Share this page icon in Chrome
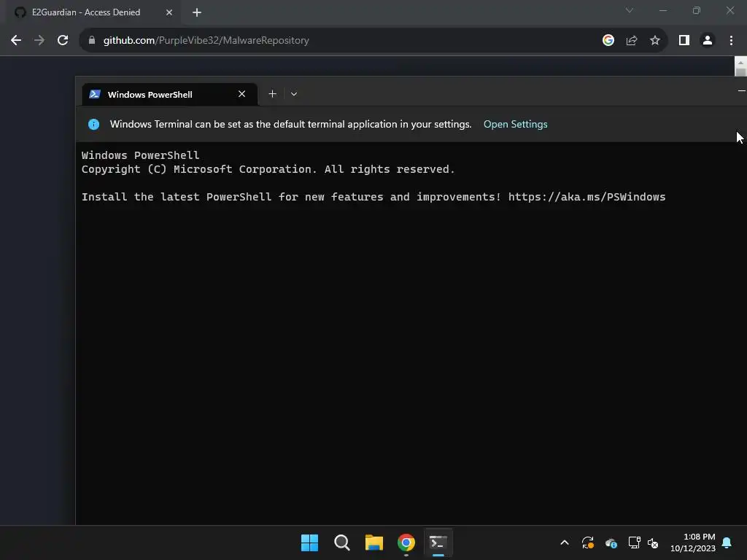 pyautogui.click(x=632, y=41)
